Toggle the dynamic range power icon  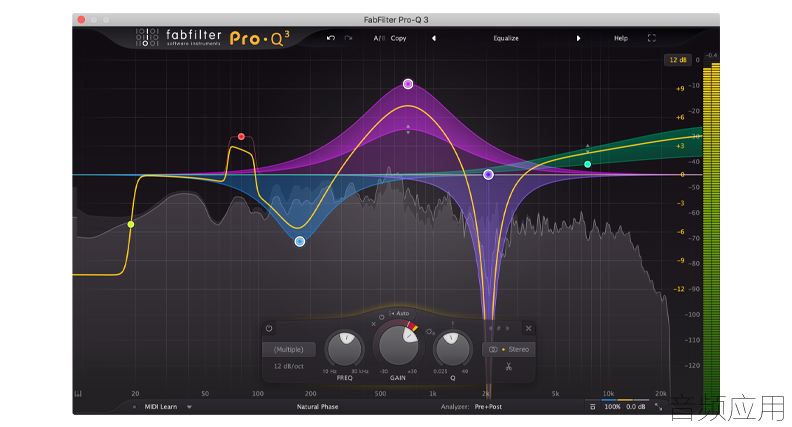[x=382, y=317]
